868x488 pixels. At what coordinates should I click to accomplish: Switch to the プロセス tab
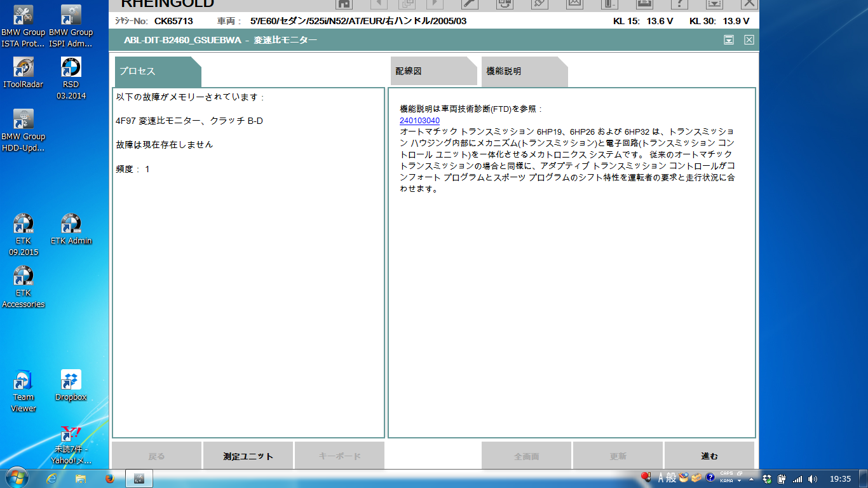tap(158, 71)
